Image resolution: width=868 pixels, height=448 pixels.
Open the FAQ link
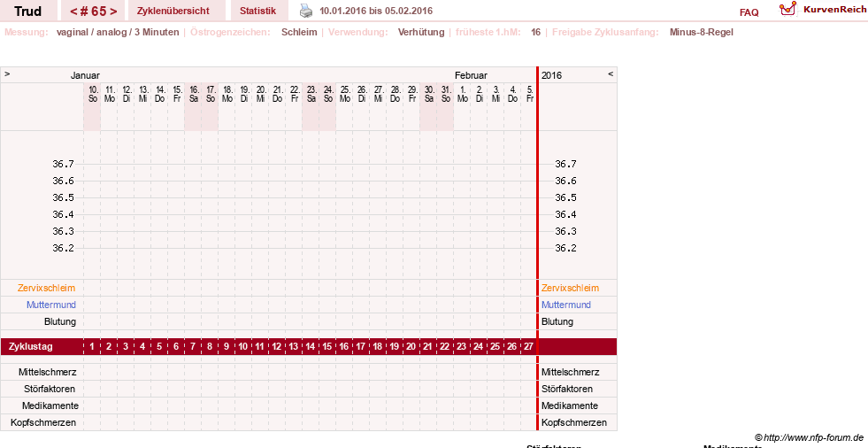point(749,12)
